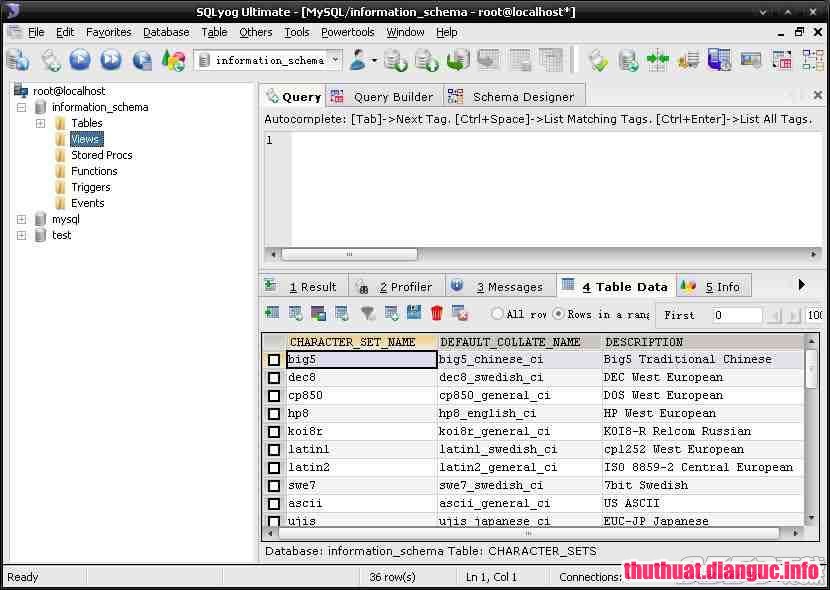This screenshot has width=830, height=590.
Task: Select the All rows radio button
Action: (497, 314)
